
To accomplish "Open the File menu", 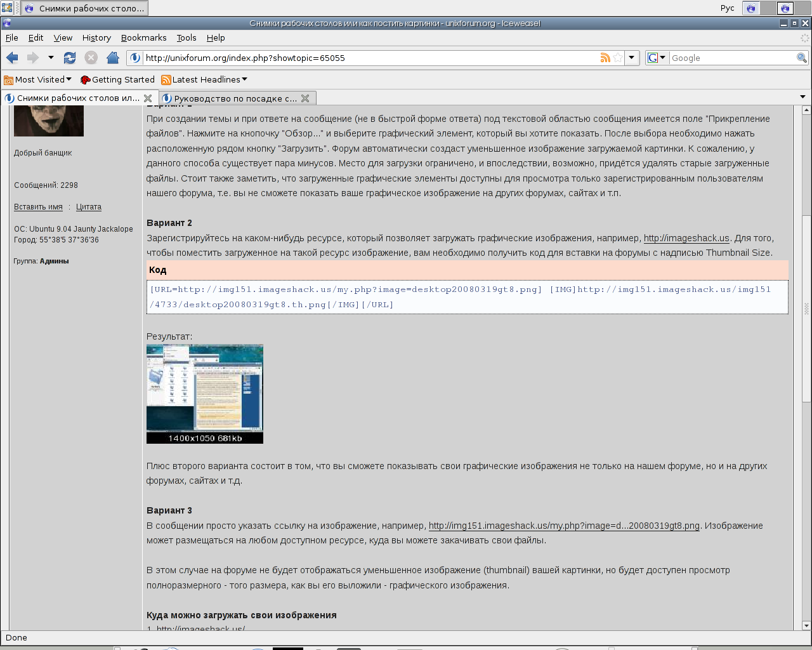I will tap(12, 37).
